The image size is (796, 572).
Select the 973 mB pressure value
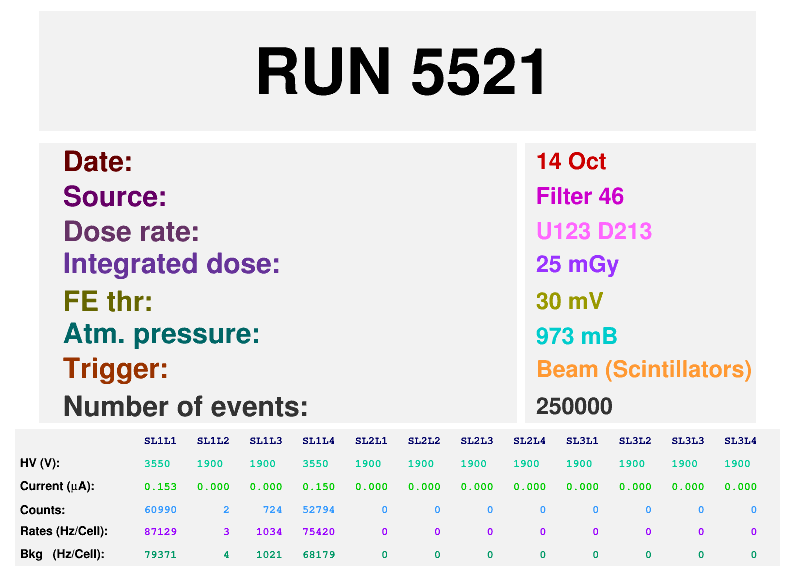[x=576, y=336]
